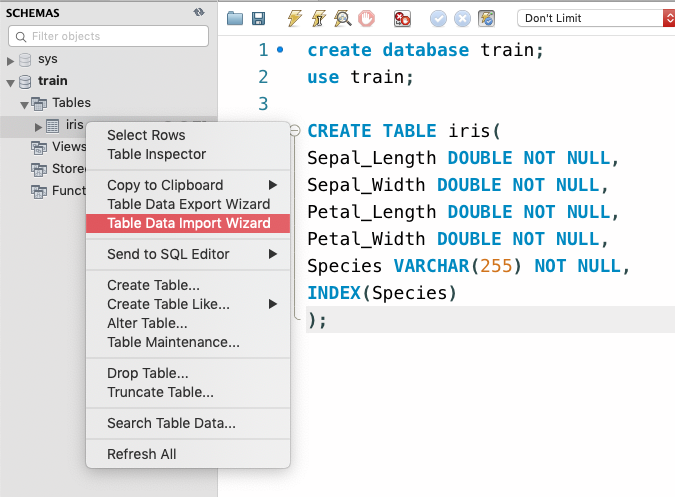Click the Sepal_Width column definition
Image resolution: width=675 pixels, height=497 pixels.
click(x=458, y=185)
